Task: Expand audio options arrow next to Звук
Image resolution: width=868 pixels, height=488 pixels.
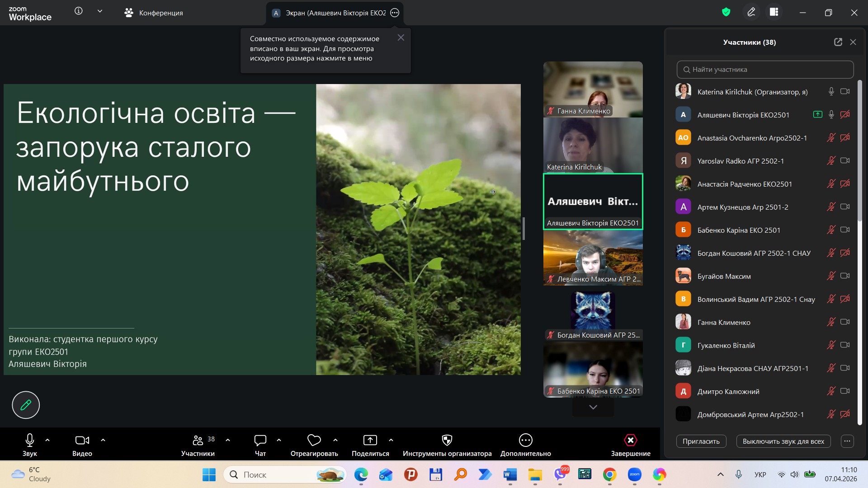Action: 47,440
